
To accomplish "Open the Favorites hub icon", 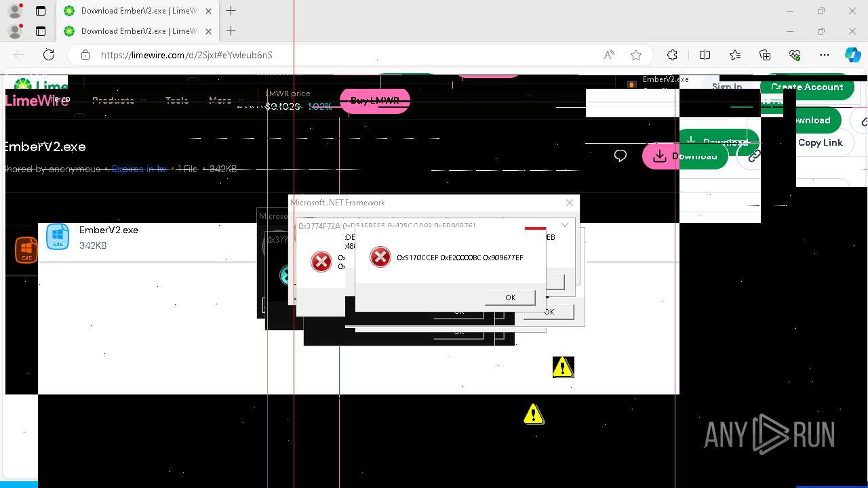I will (735, 55).
